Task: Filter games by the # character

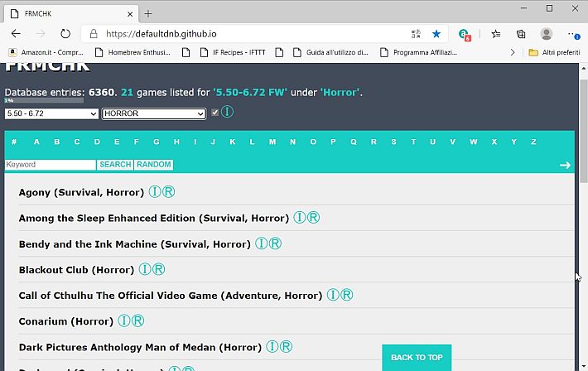Action: tap(14, 142)
